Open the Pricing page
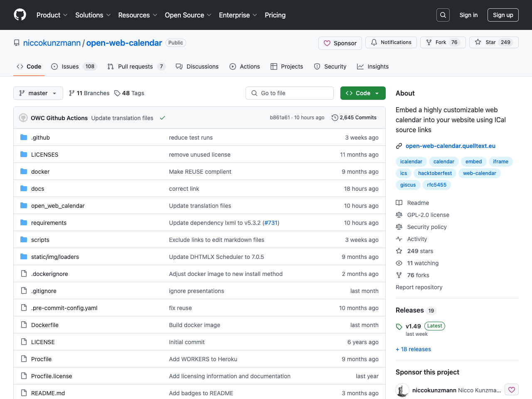The width and height of the screenshot is (532, 399). click(275, 15)
